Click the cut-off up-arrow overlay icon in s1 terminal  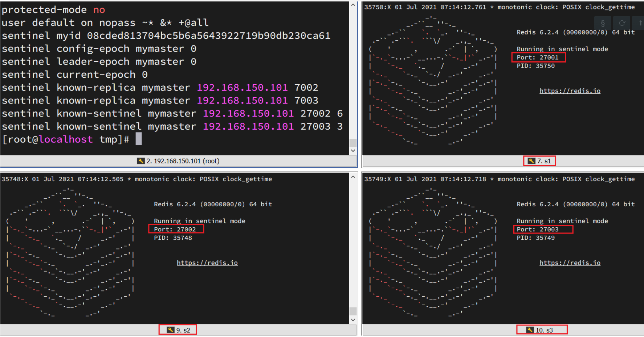640,23
